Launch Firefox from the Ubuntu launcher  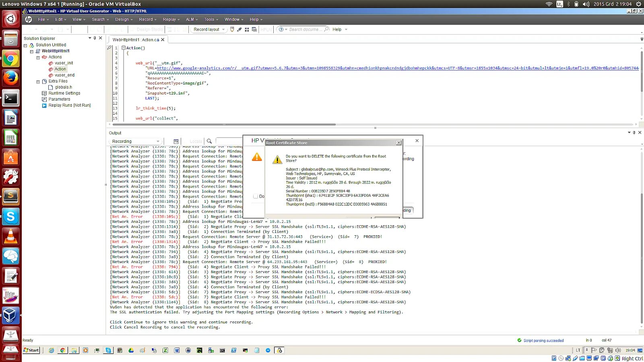pos(10,78)
